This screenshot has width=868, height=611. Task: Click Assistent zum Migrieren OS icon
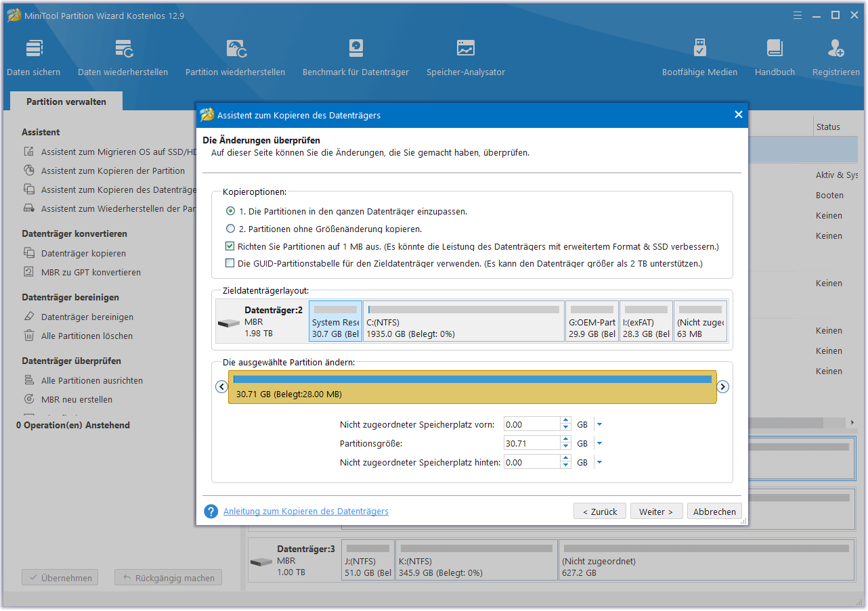(x=29, y=152)
